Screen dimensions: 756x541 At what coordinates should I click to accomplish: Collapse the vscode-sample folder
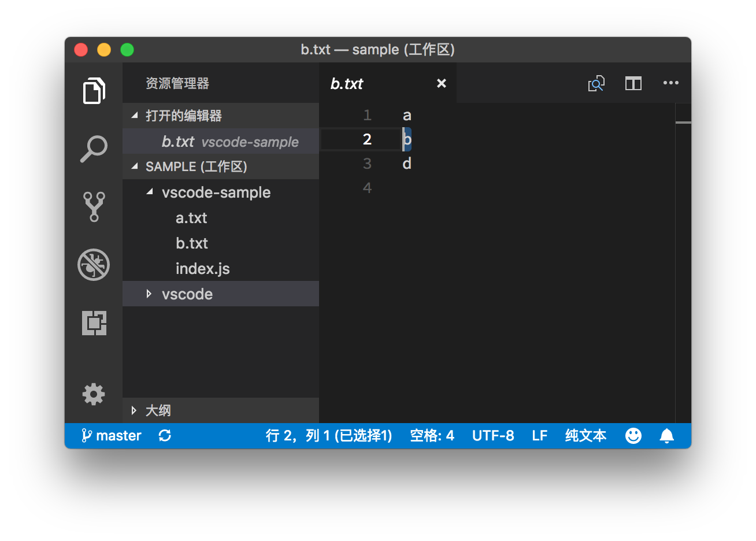click(150, 192)
